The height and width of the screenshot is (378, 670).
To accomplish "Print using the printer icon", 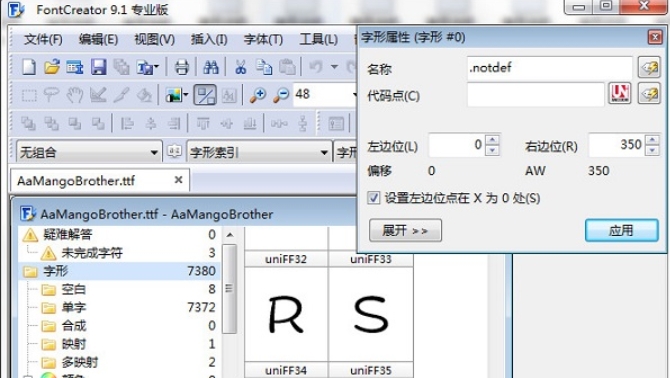I will point(182,67).
